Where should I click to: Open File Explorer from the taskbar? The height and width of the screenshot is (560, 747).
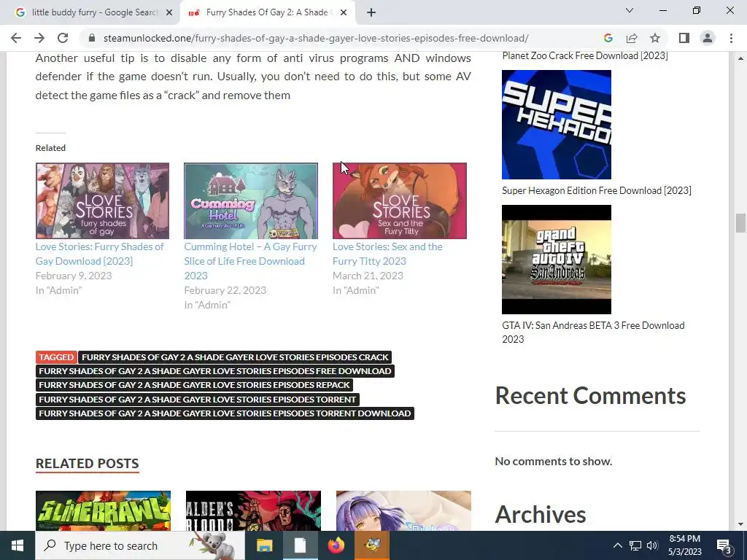point(264,545)
